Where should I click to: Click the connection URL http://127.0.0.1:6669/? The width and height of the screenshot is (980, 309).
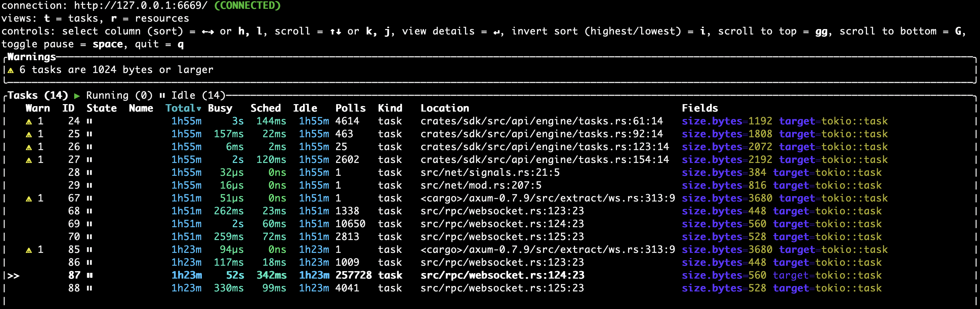click(x=141, y=6)
